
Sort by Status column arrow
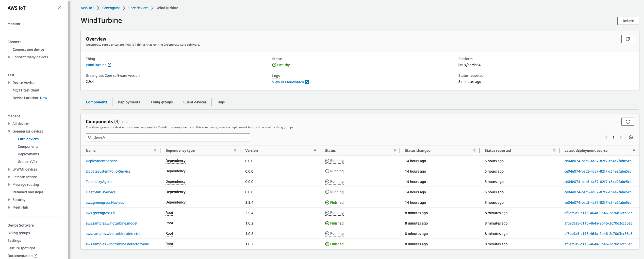(x=395, y=151)
